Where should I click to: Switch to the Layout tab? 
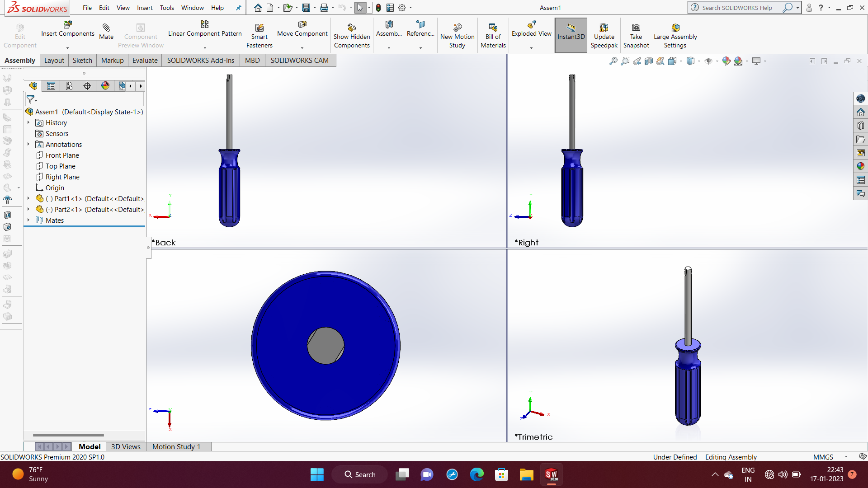pos(54,61)
